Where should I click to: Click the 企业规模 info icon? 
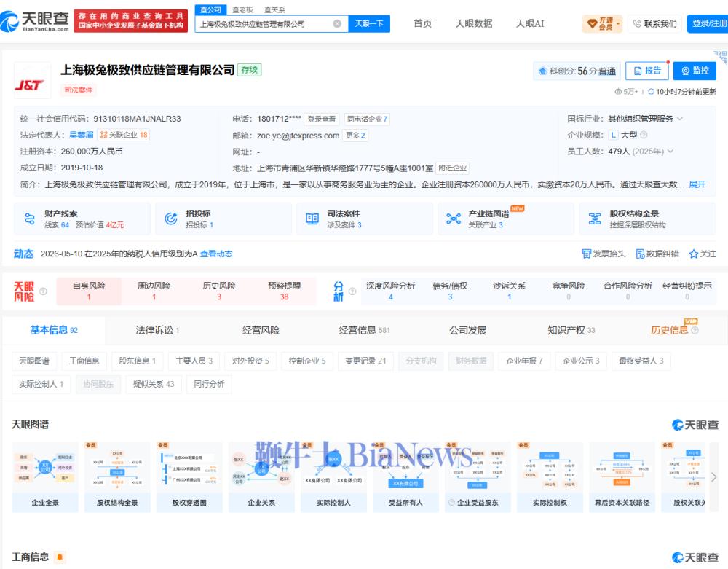644,136
